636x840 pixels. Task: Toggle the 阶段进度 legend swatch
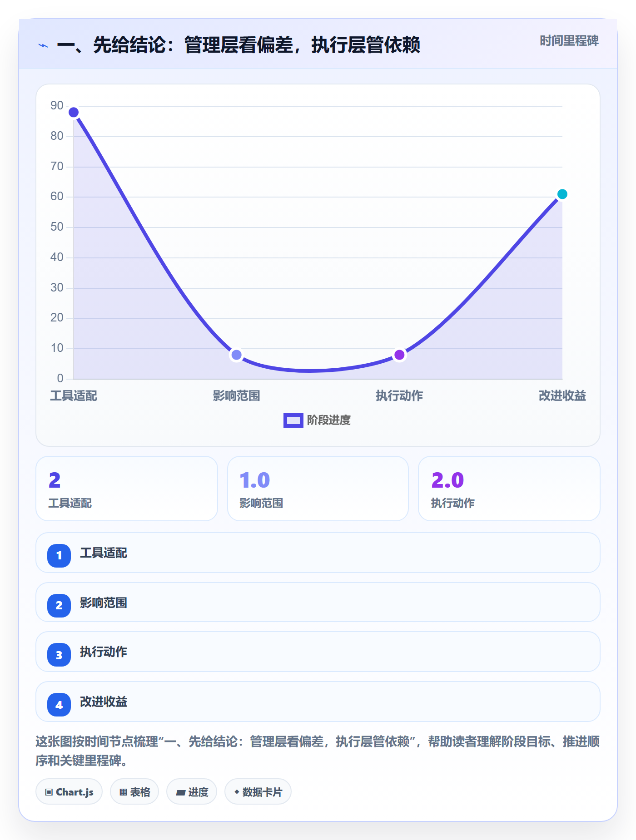click(x=293, y=420)
